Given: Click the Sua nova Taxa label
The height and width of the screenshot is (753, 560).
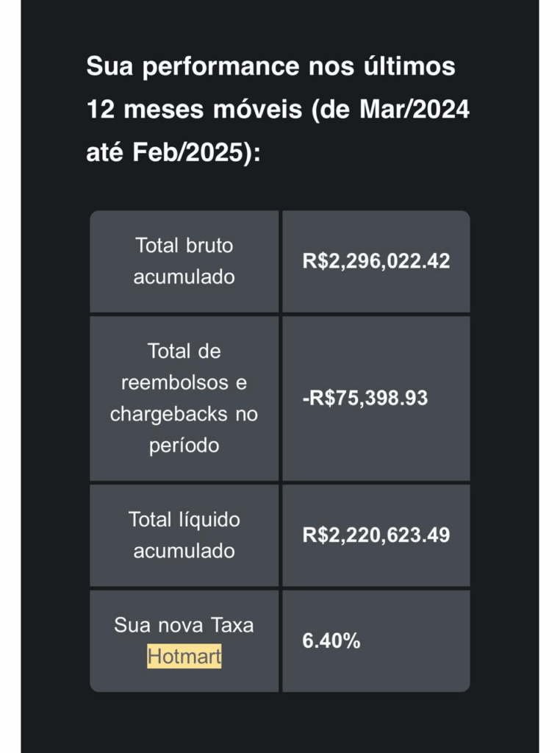Looking at the screenshot, I should pos(184,625).
